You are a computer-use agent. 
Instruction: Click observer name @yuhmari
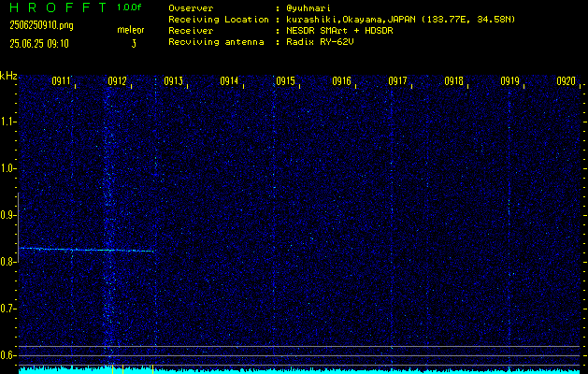308,8
